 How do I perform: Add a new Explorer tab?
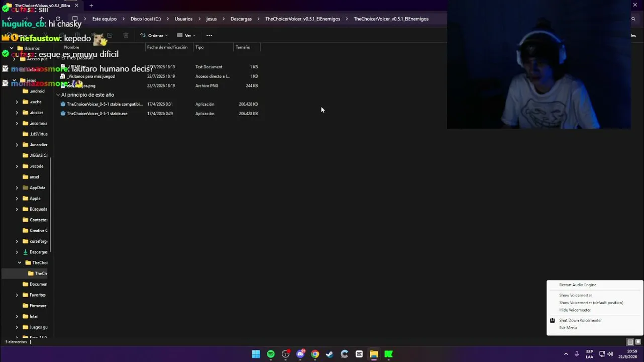click(x=91, y=6)
